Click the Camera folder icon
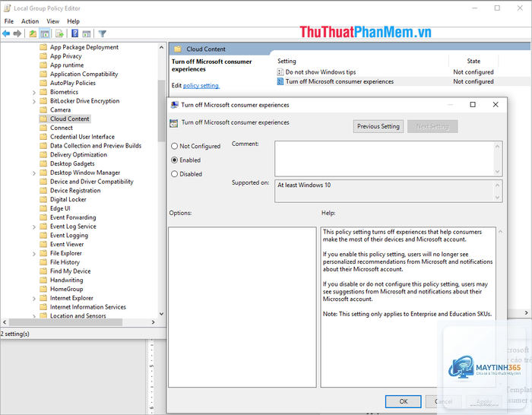The image size is (532, 415). tap(43, 109)
